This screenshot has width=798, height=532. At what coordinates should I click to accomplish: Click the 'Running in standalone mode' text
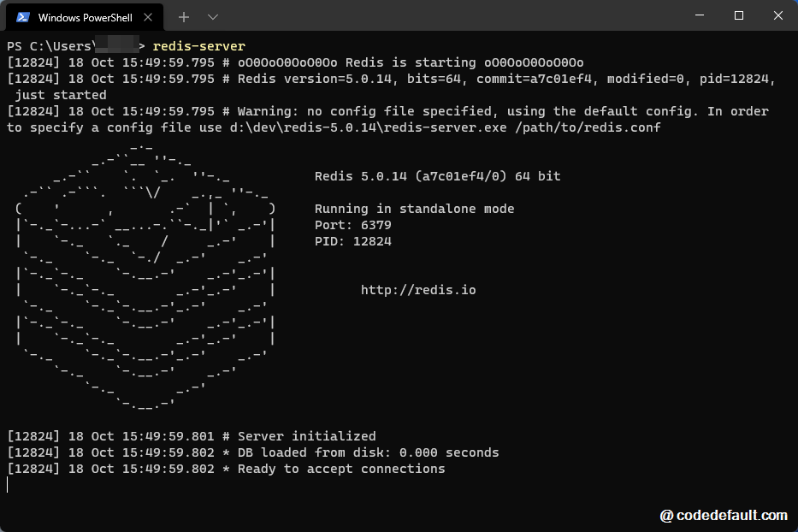tap(414, 209)
